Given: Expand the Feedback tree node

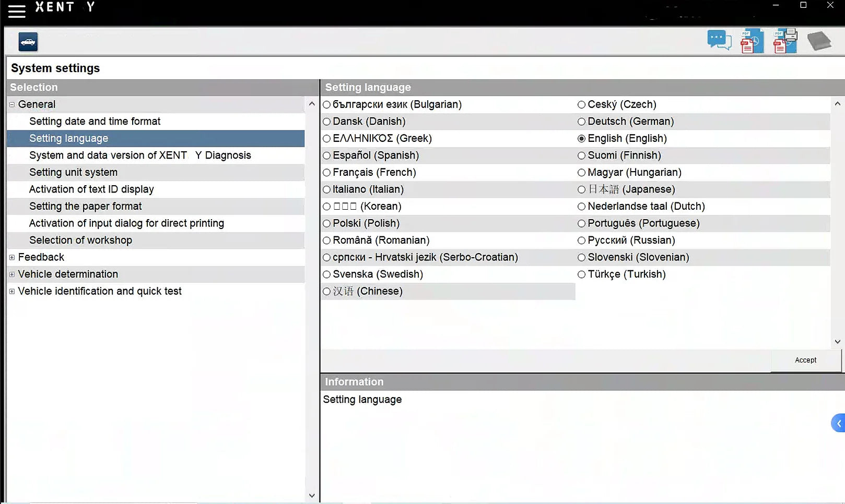Looking at the screenshot, I should [12, 257].
